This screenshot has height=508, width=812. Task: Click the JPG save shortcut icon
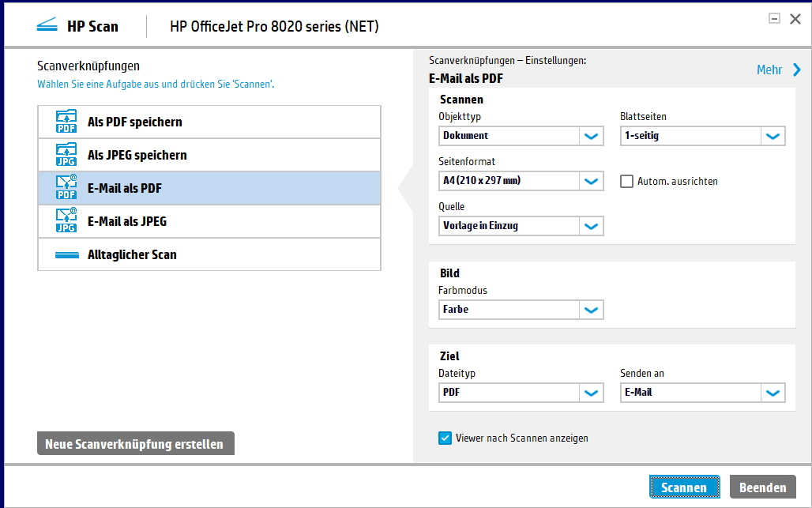pos(66,156)
